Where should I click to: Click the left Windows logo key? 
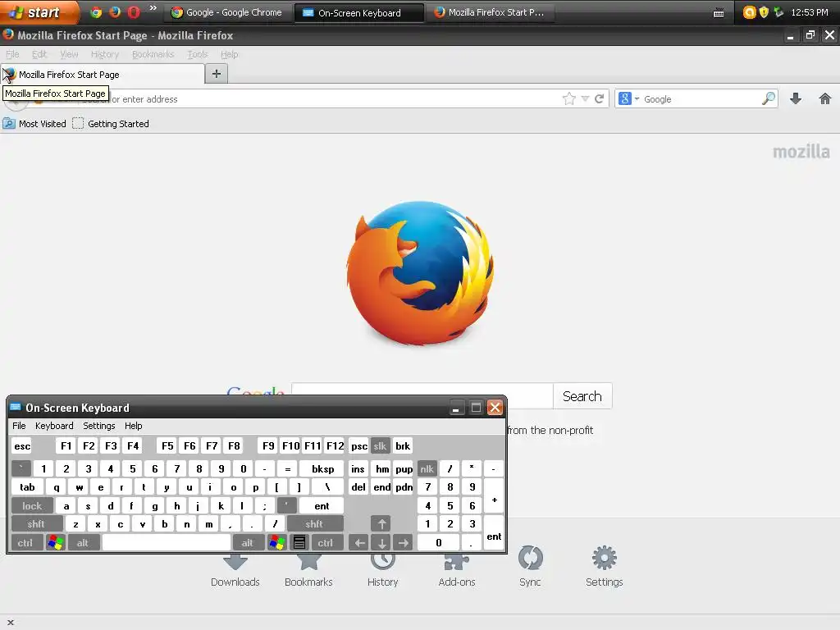pos(55,543)
